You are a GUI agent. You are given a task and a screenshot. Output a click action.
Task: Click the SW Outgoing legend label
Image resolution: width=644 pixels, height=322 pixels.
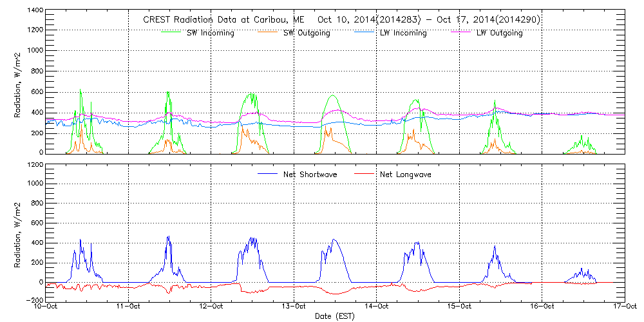pos(307,33)
